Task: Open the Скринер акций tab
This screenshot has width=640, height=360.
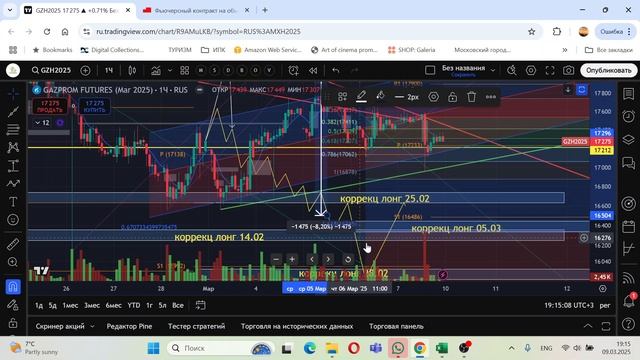Action: (x=60, y=326)
